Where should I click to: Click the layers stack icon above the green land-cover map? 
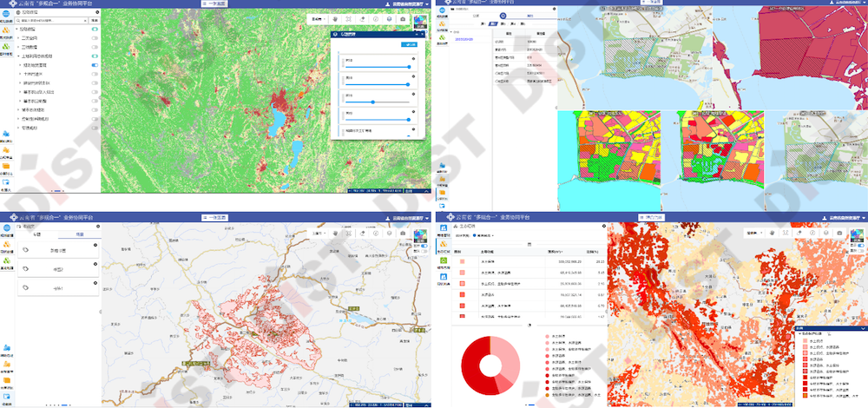pos(390,17)
